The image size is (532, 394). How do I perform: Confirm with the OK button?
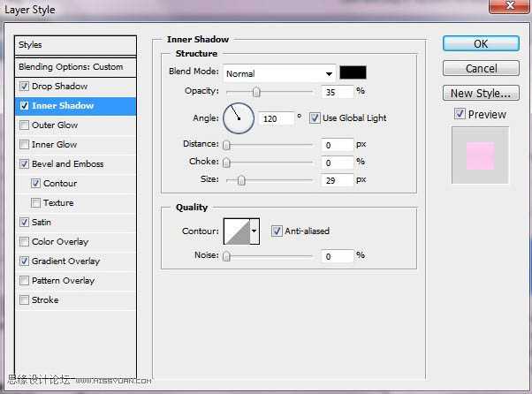pos(481,44)
